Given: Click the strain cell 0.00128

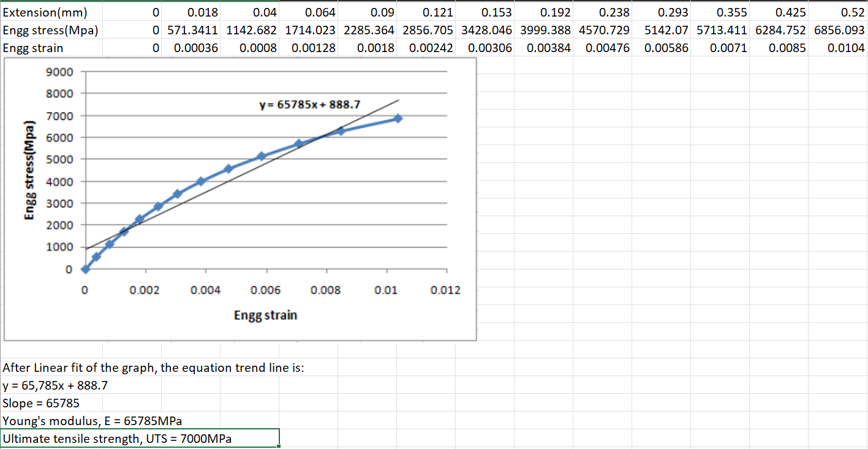Looking at the screenshot, I should pos(309,48).
